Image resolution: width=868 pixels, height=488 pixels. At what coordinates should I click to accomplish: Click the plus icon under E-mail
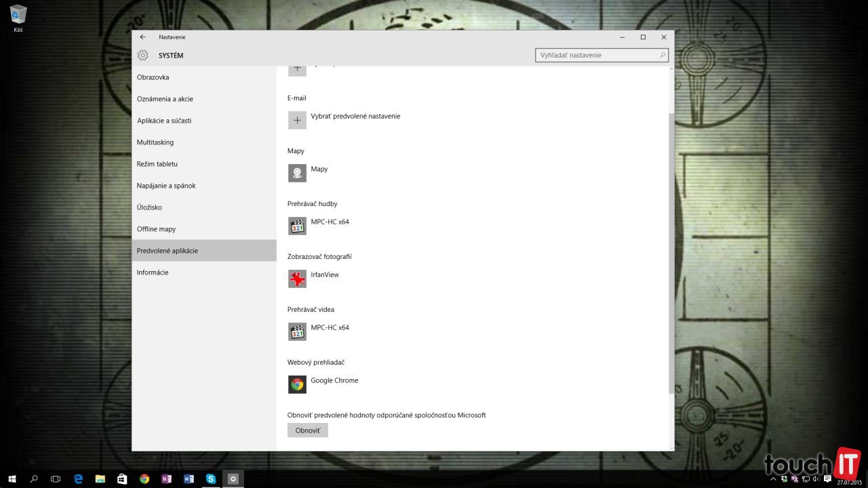click(297, 120)
